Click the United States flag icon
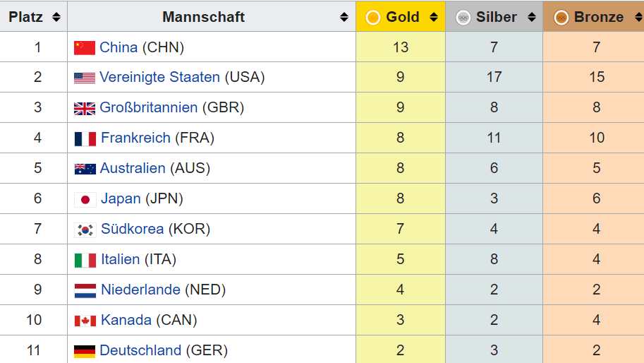Image resolution: width=644 pixels, height=363 pixels. coord(85,78)
